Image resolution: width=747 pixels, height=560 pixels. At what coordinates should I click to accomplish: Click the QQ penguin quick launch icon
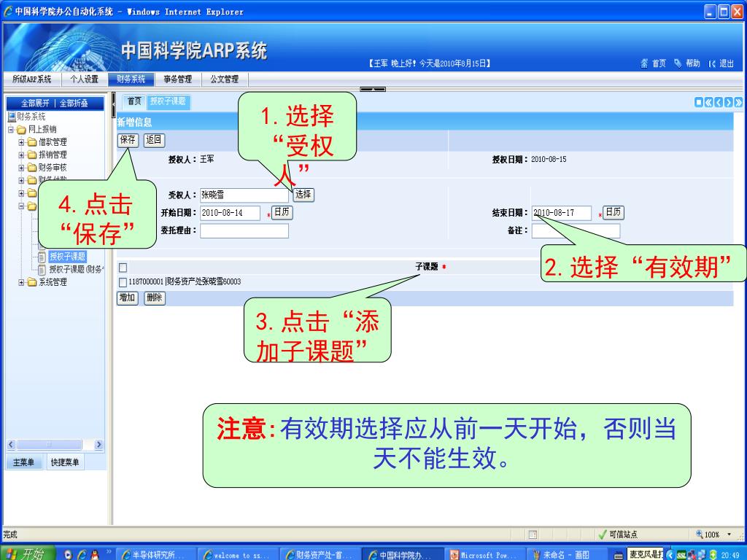tap(96, 554)
